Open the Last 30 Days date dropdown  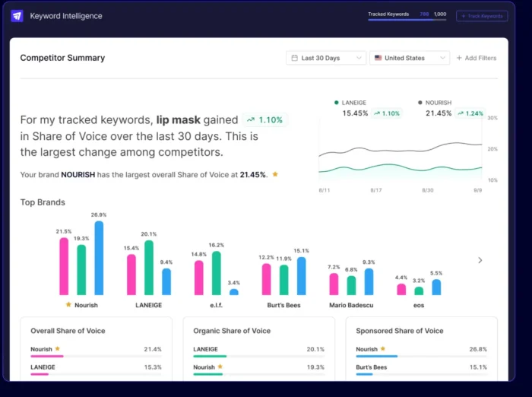click(x=326, y=58)
